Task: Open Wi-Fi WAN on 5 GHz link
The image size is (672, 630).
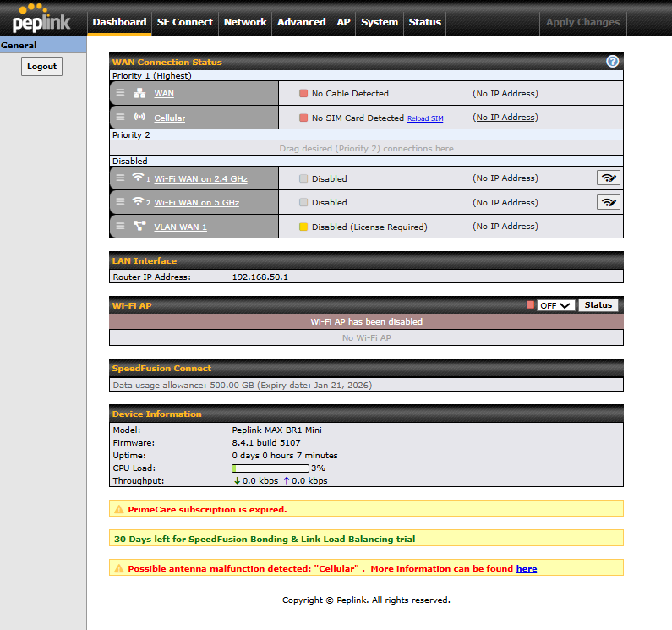Action: (x=197, y=202)
